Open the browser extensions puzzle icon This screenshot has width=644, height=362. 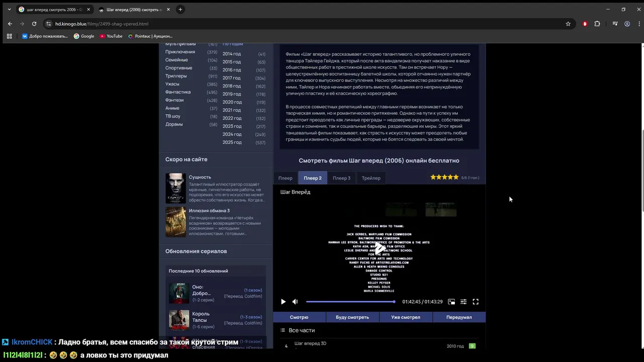[597, 24]
